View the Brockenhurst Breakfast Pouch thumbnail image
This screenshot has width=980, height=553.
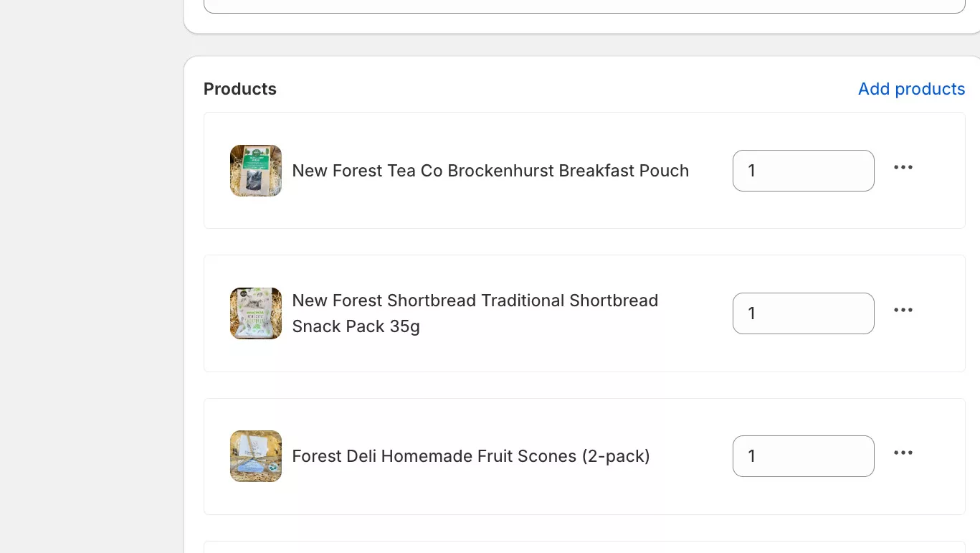[x=255, y=171]
